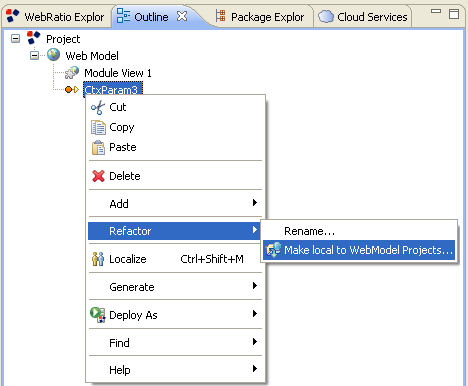Minimize the Outline view panel
468x386 pixels.
pos(436,11)
